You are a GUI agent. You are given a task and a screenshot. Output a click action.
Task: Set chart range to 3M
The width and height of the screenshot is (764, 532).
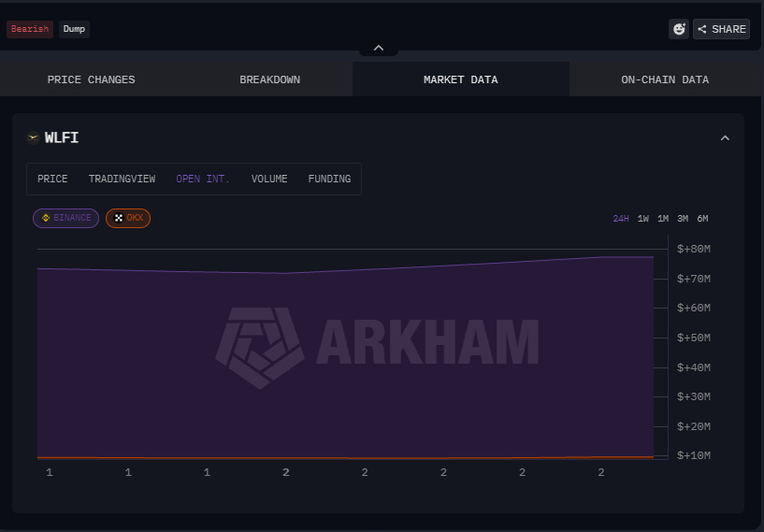point(683,218)
